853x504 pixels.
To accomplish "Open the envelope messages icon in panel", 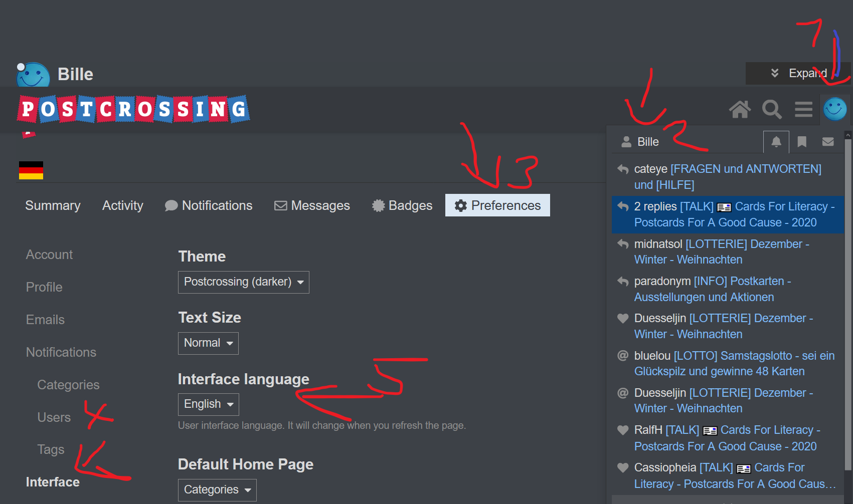I will pyautogui.click(x=828, y=142).
